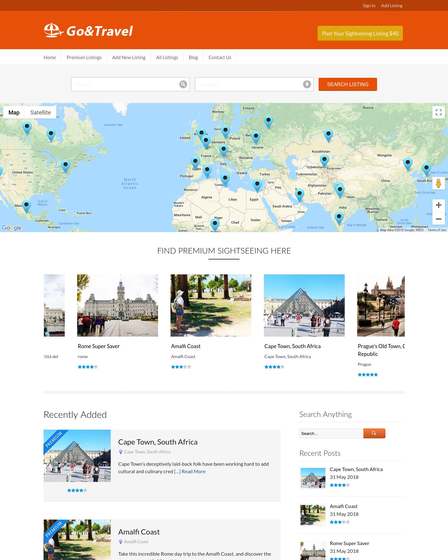Switch map to Map view
The height and width of the screenshot is (560, 448).
(x=14, y=112)
